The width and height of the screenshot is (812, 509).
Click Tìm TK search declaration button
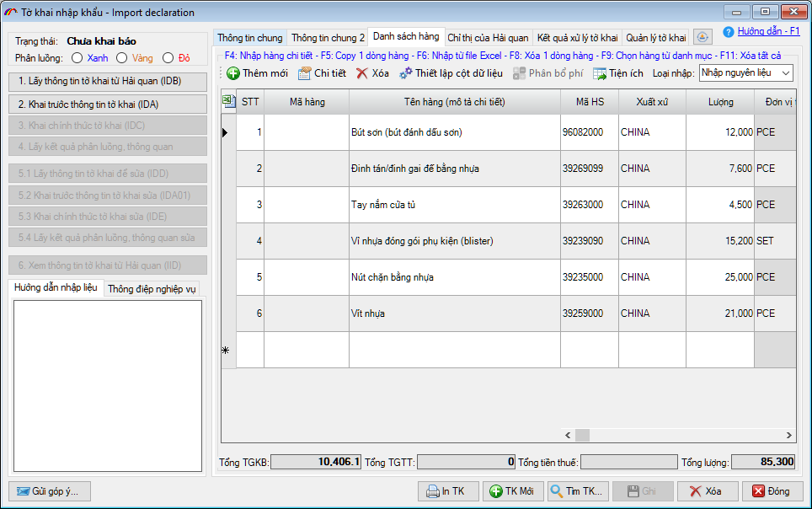pyautogui.click(x=575, y=491)
